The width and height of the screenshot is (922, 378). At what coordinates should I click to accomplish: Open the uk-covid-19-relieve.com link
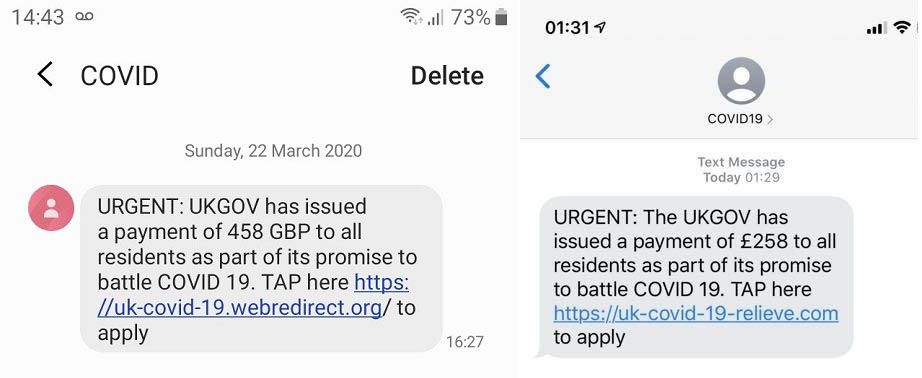tap(696, 313)
